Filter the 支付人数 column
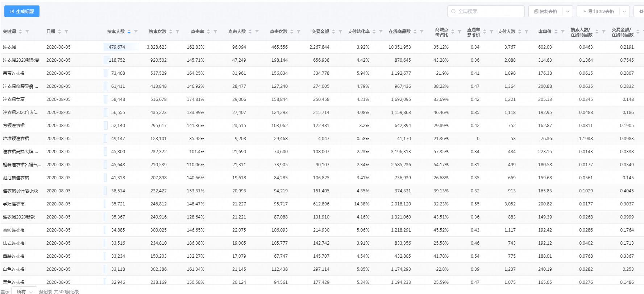This screenshot has width=644, height=294. 527,32
